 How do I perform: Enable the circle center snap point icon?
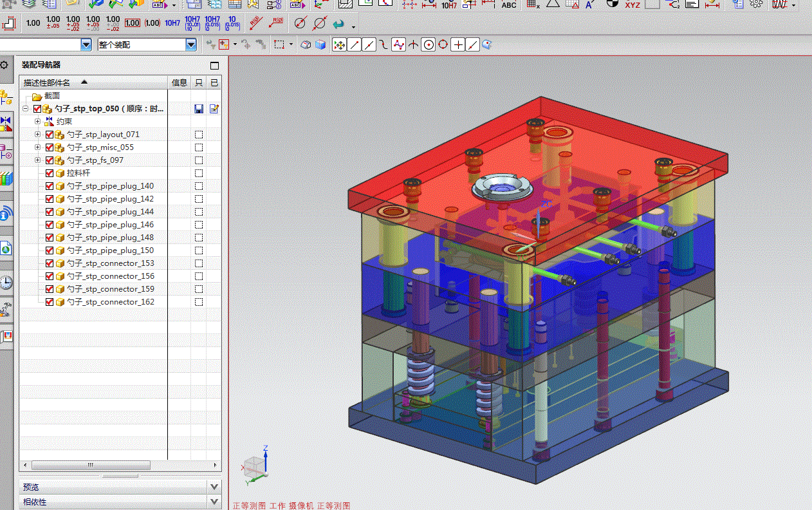(428, 45)
